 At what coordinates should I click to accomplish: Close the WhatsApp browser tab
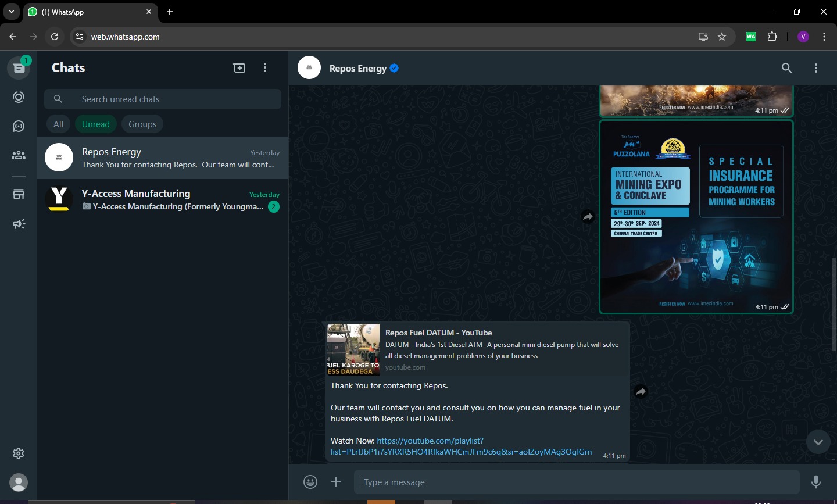pos(149,12)
